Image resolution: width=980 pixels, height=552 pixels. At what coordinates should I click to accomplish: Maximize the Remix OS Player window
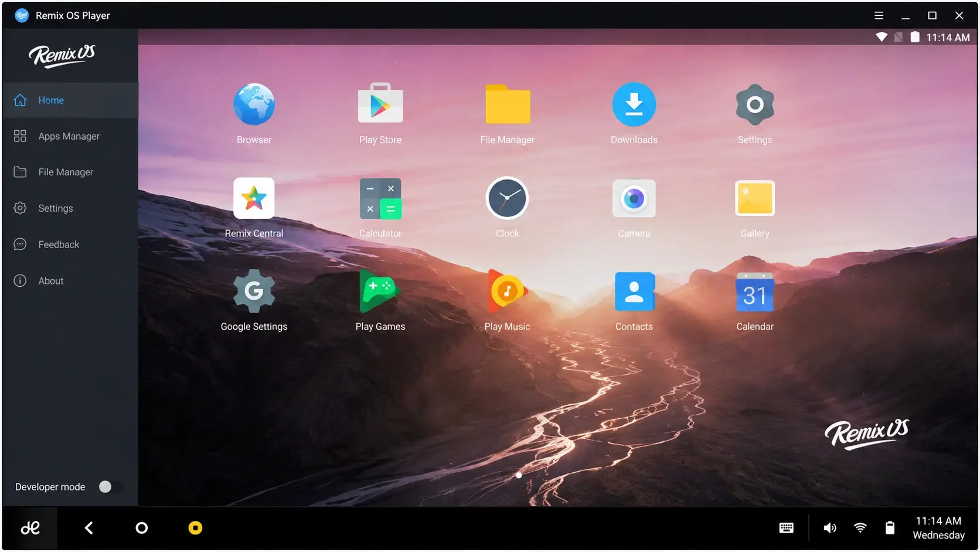[x=932, y=16]
